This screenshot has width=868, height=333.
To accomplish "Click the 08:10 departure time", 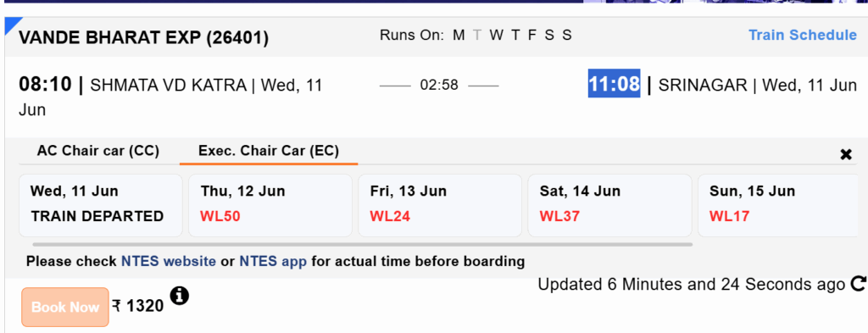I will coord(46,85).
